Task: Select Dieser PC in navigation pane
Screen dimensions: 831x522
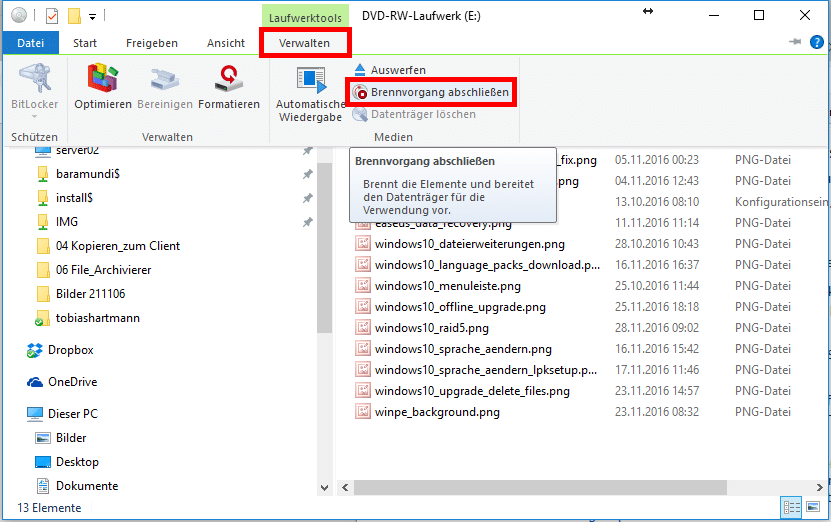Action: coord(73,413)
